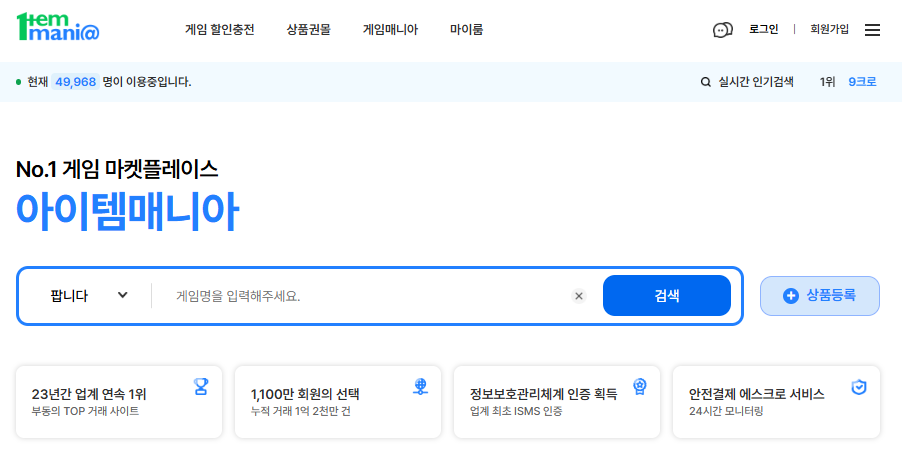Click the medal icon on ISMS card
This screenshot has height=465, width=902.
tap(640, 386)
